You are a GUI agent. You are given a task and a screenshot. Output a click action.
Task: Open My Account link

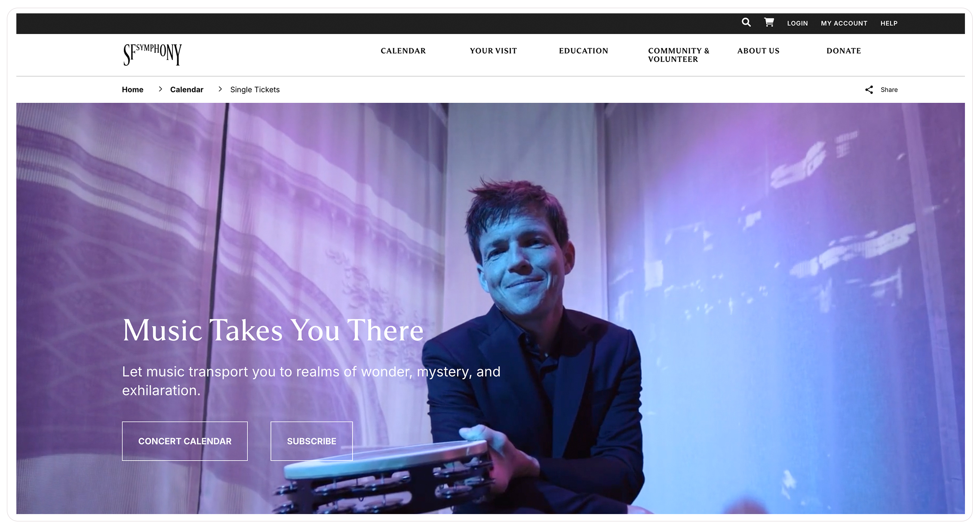844,23
